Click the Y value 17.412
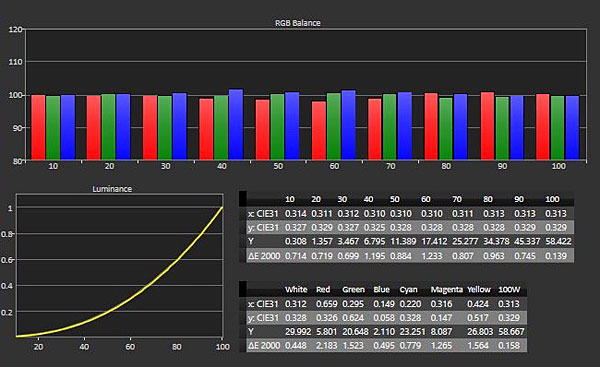600x367 pixels. [434, 241]
